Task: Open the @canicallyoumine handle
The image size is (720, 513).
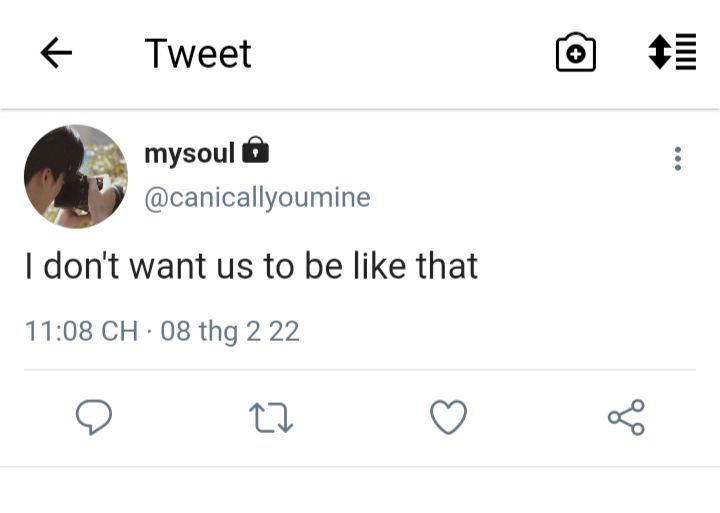Action: 257,197
